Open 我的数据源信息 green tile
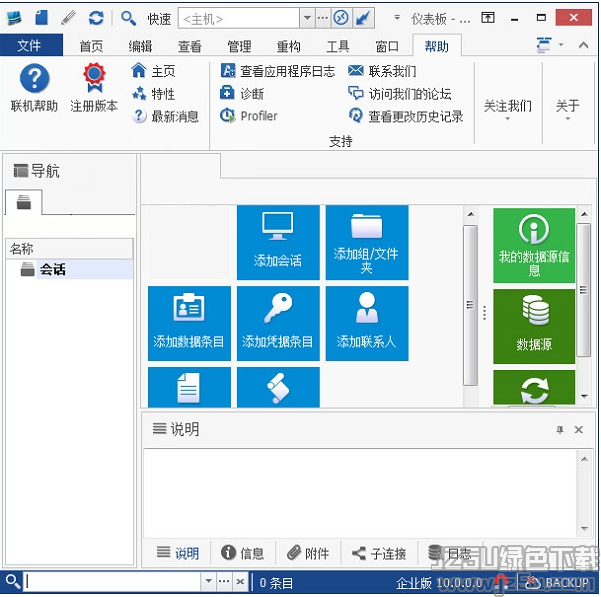 tap(534, 245)
